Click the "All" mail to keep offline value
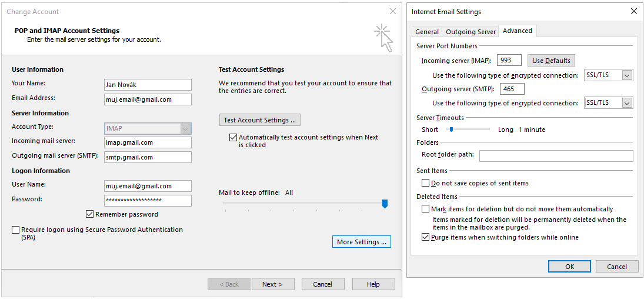 click(x=289, y=192)
